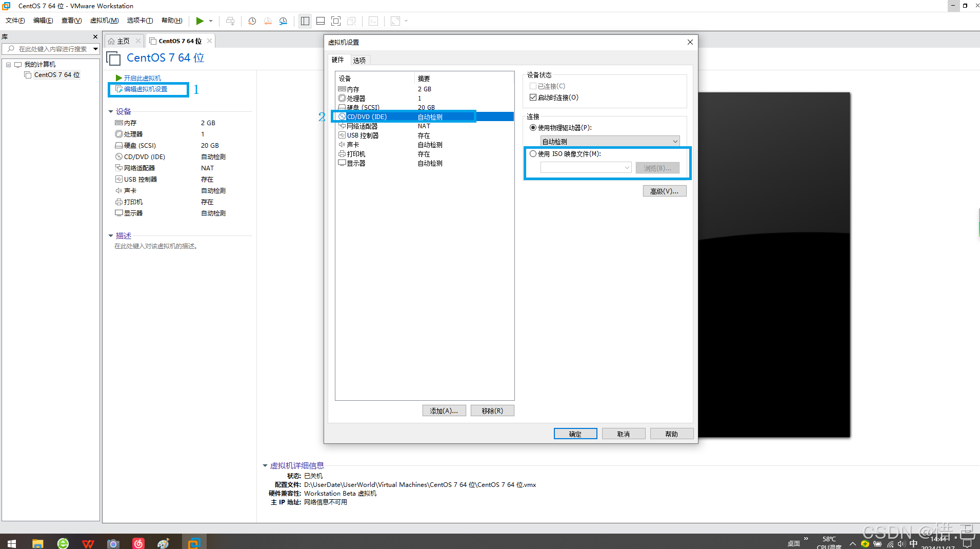Select 声卡 in the settings device list
This screenshot has height=549, width=980.
pyautogui.click(x=425, y=145)
